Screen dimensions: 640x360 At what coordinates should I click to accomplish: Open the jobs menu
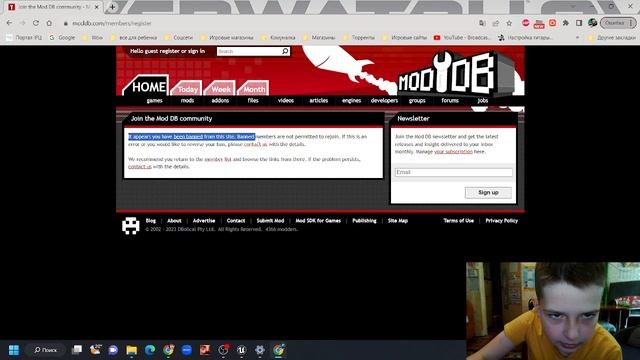(483, 100)
